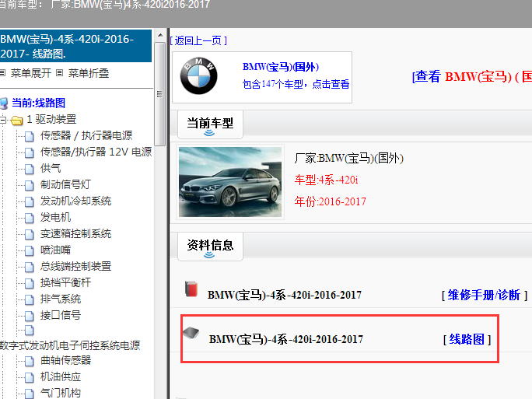Click page icon beside 气门机构
Viewport: 532px width, 399px height.
click(30, 394)
